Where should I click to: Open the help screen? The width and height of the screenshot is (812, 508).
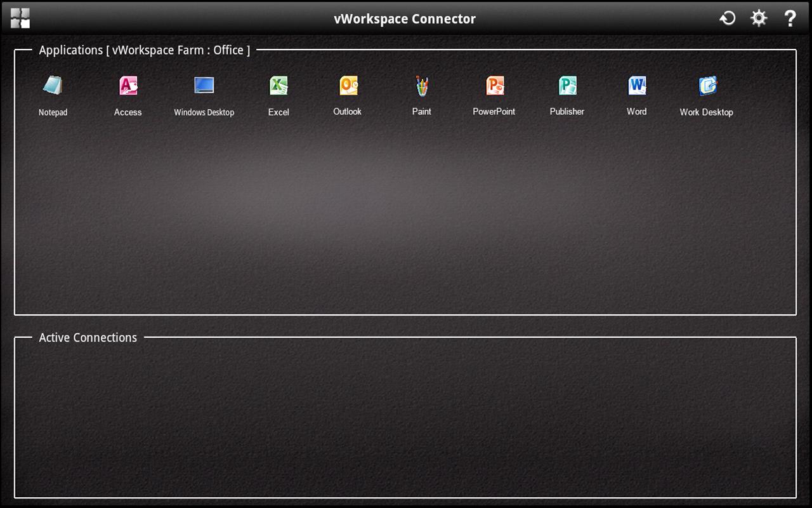790,18
